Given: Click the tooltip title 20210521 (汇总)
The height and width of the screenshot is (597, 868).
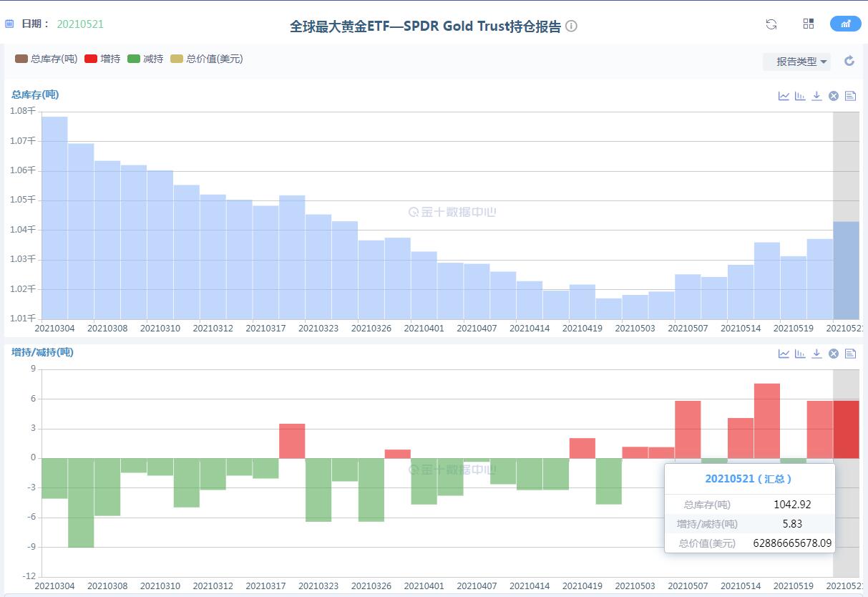Looking at the screenshot, I should tap(748, 478).
